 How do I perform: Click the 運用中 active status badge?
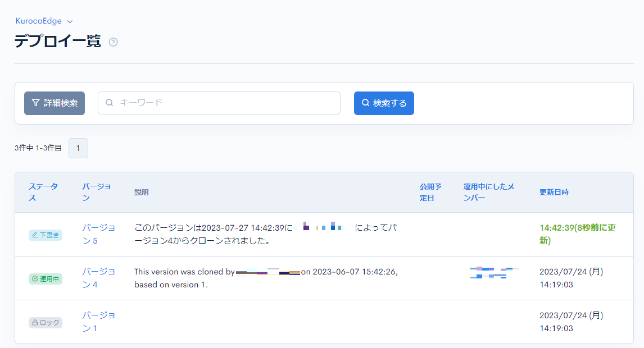pyautogui.click(x=46, y=279)
